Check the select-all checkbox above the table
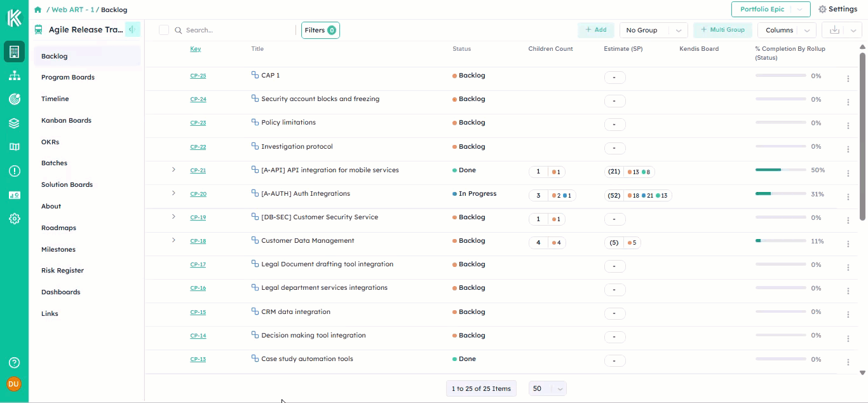 [164, 30]
